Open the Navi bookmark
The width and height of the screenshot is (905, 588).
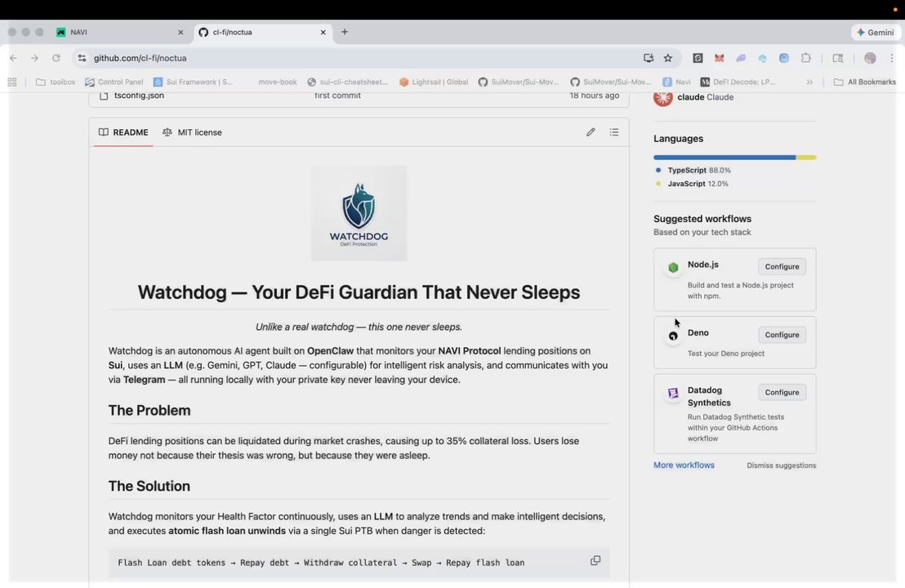pyautogui.click(x=676, y=82)
